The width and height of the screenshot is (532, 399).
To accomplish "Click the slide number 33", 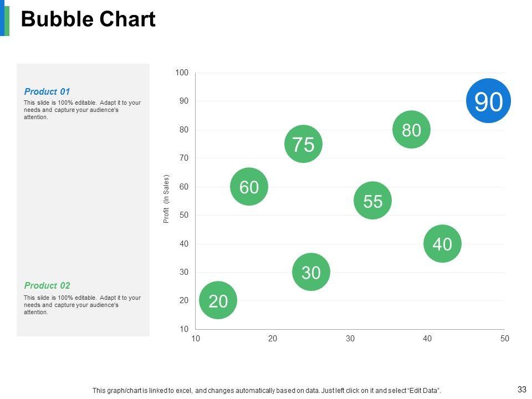I will click(521, 389).
